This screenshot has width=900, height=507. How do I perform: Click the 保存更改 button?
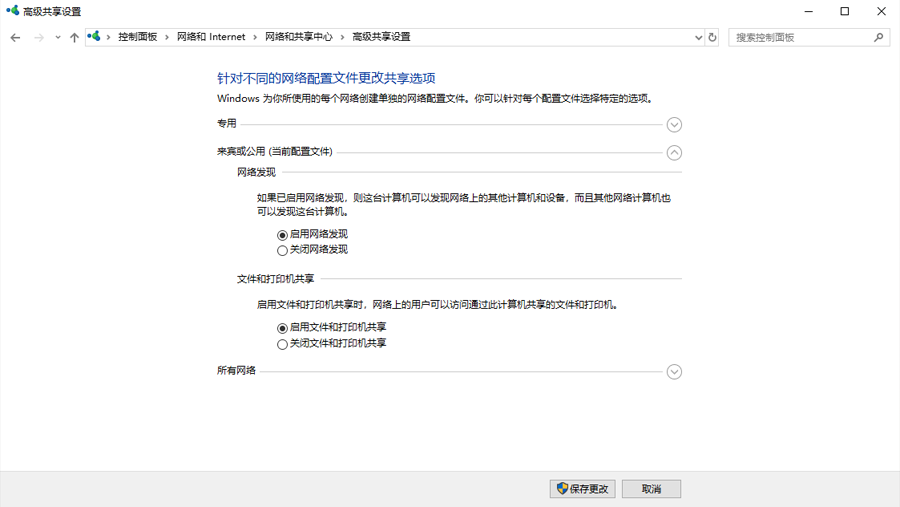582,489
